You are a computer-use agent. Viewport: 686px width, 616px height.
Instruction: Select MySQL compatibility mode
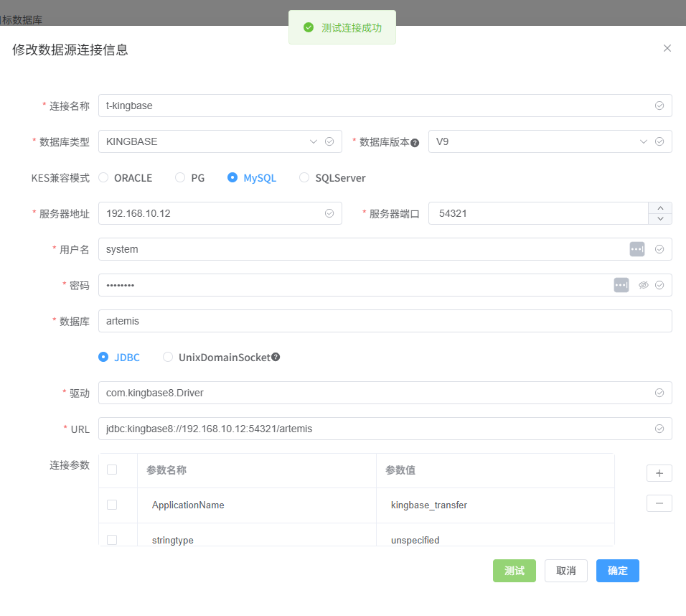252,178
